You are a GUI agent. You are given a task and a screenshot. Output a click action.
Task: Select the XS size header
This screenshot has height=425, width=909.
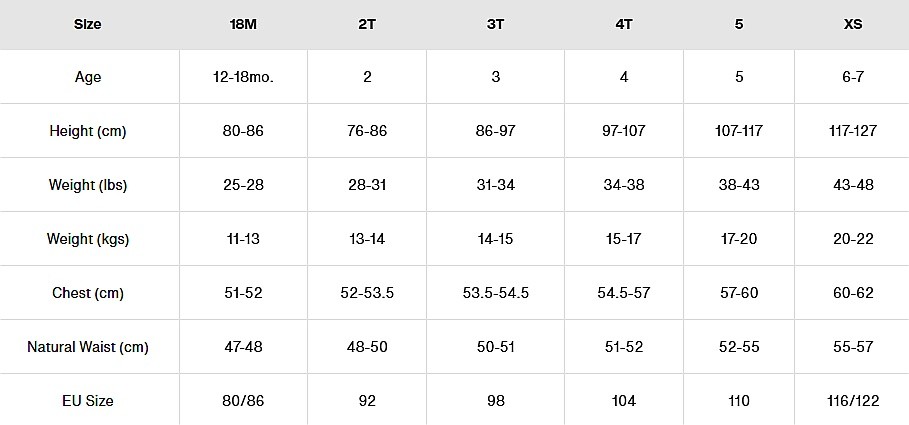852,24
